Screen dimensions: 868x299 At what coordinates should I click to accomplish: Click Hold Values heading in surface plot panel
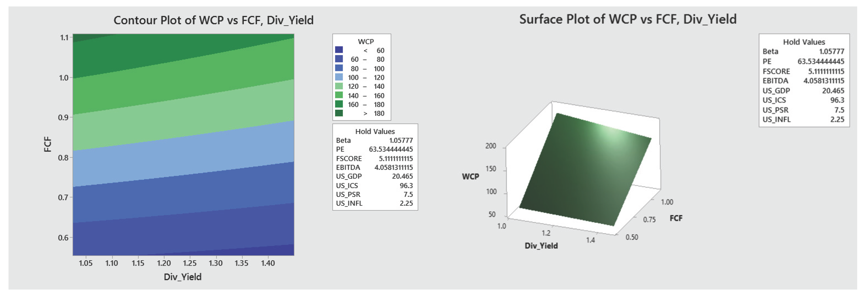click(x=804, y=42)
